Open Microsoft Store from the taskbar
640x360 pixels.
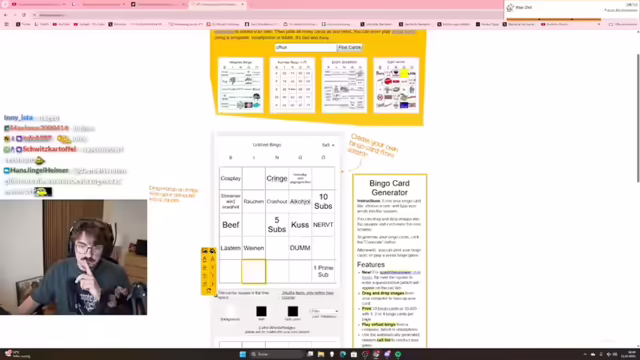354,354
